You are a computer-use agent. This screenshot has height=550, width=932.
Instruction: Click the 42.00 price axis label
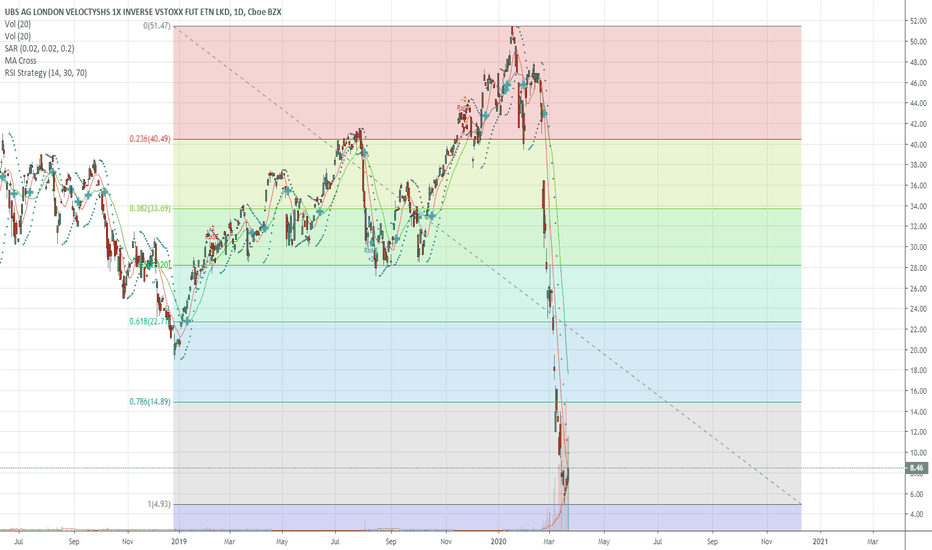[x=918, y=124]
